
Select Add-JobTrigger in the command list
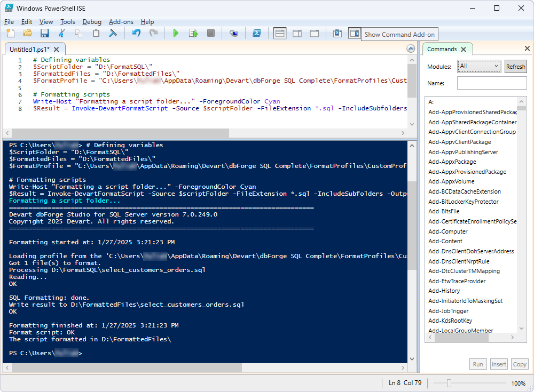pyautogui.click(x=448, y=311)
